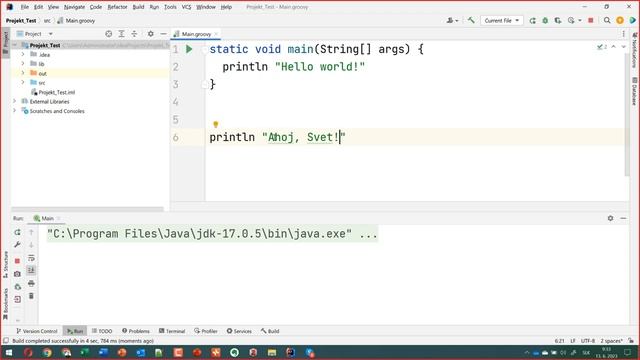The height and width of the screenshot is (360, 640).
Task: Click the src breadcrumb in navigation bar
Action: point(47,20)
